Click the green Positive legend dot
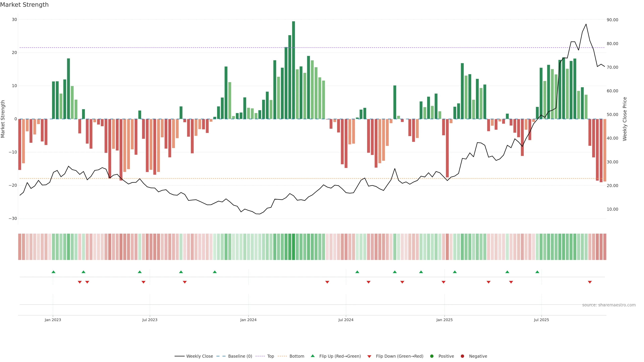 [432, 356]
